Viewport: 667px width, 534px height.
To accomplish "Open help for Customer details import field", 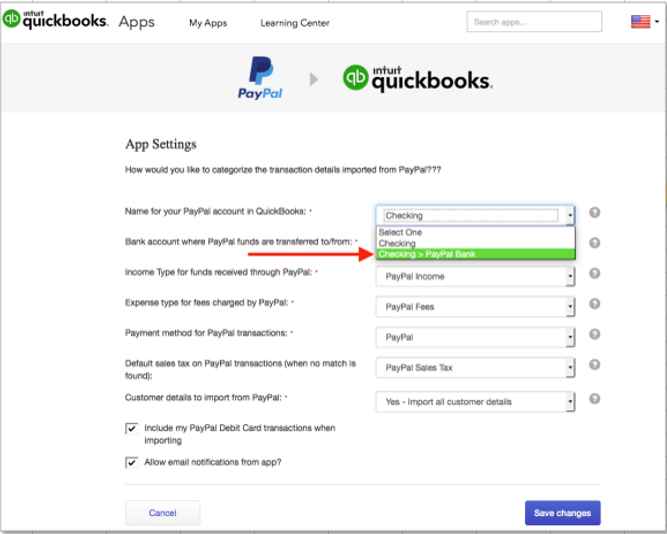I will 594,399.
